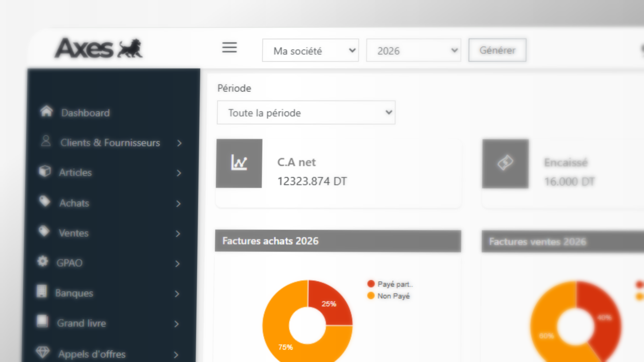Click the Générer button
The width and height of the screenshot is (644, 362).
pos(497,50)
